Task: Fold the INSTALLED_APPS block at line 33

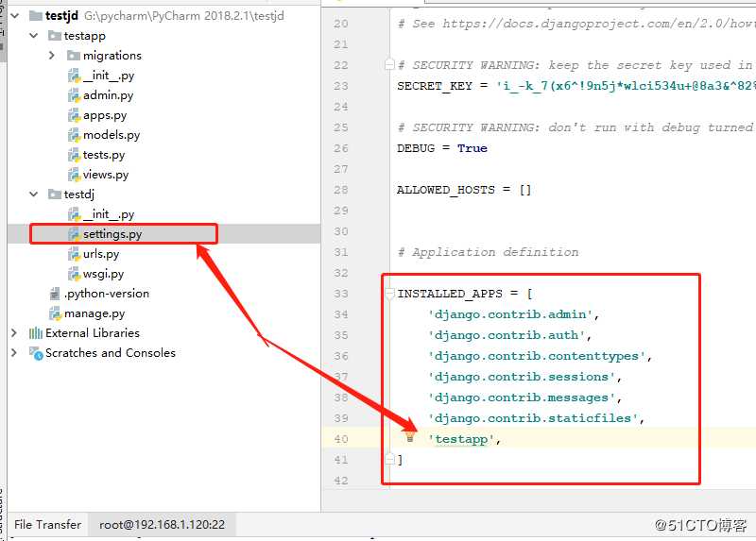Action: tap(390, 294)
